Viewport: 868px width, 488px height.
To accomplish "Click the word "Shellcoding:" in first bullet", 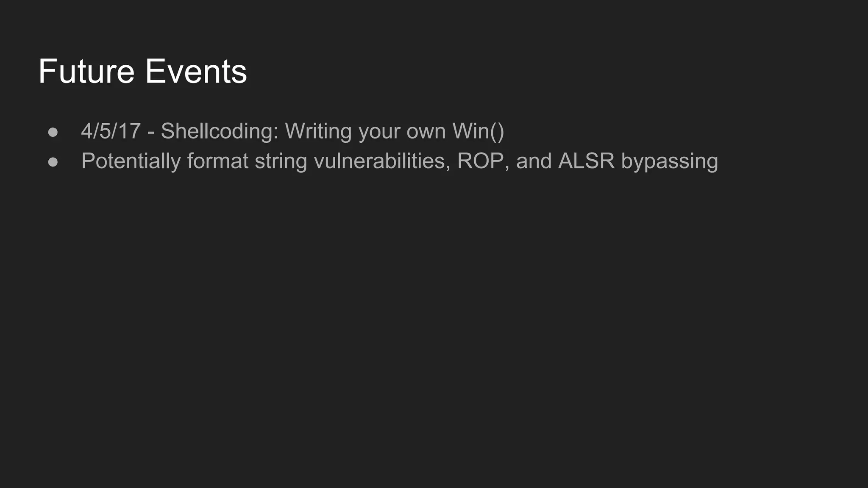I will pyautogui.click(x=220, y=131).
